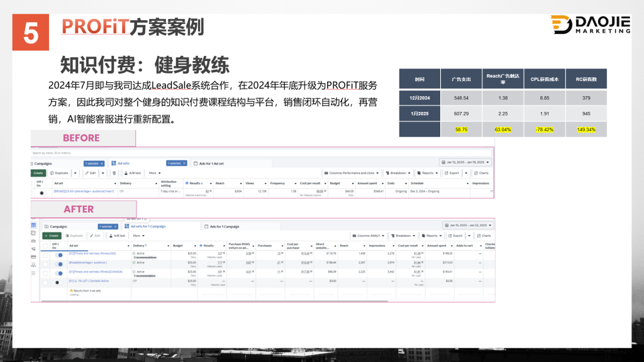This screenshot has height=362, width=644.
Task: Open Duplicate dropdown arrow in BEFORE toolbar
Action: pos(75,173)
